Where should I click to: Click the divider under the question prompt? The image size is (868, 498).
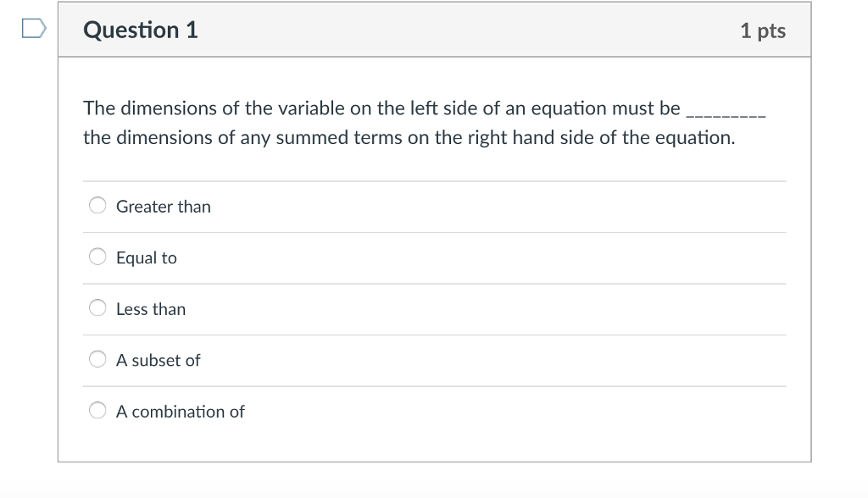[x=434, y=180]
